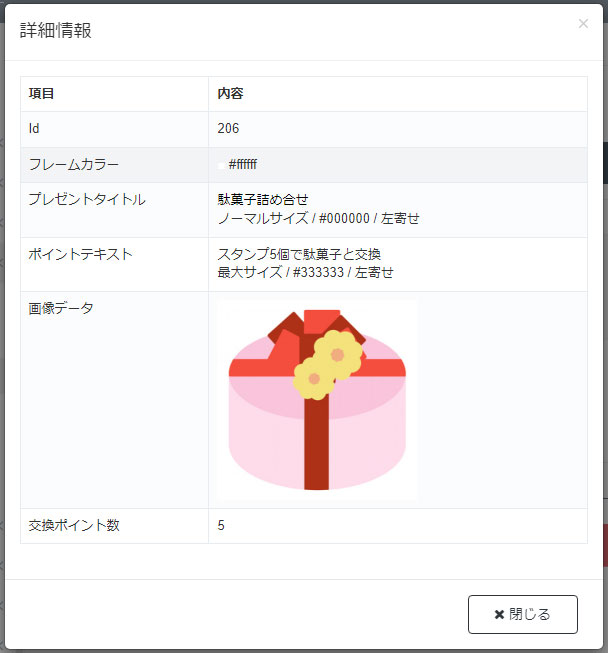The height and width of the screenshot is (653, 608).
Task: Click the Id row label
Action: pos(34,129)
